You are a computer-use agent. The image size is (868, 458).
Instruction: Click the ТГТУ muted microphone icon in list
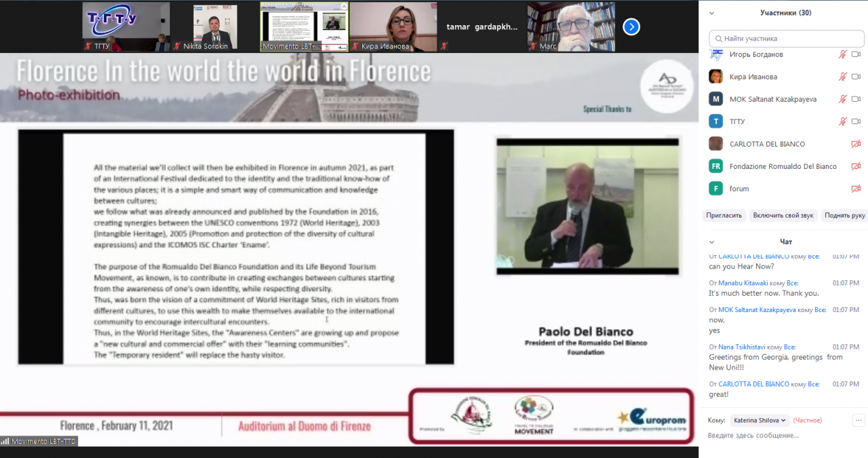(843, 121)
